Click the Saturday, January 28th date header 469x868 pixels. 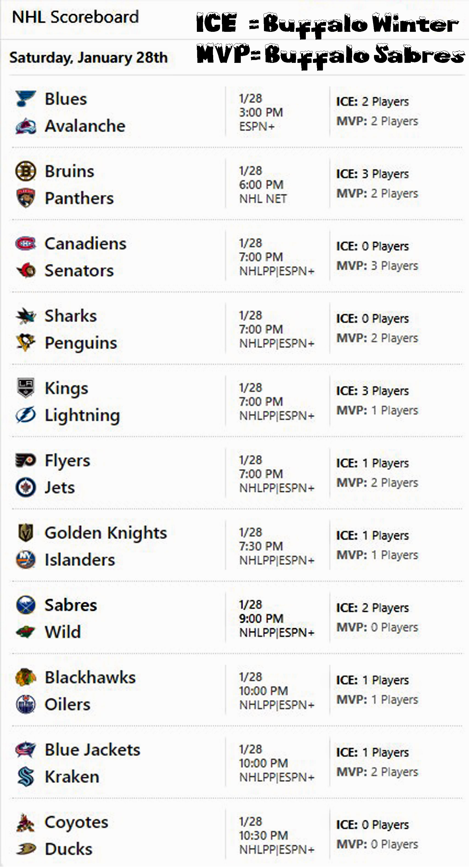[88, 57]
